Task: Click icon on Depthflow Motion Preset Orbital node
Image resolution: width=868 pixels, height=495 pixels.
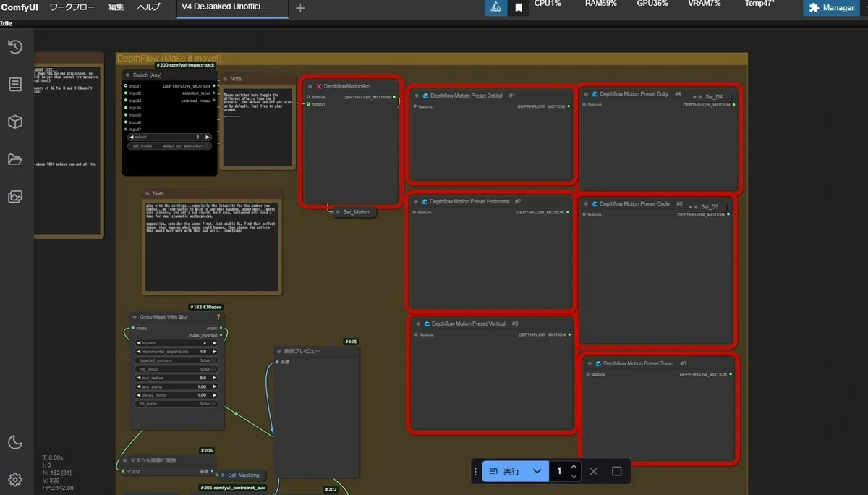Action: pos(426,96)
